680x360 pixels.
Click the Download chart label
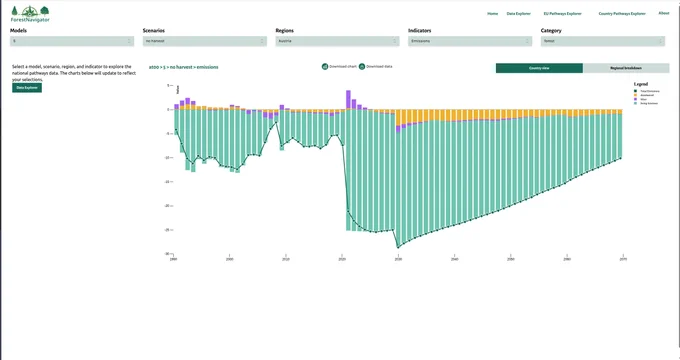coord(343,66)
